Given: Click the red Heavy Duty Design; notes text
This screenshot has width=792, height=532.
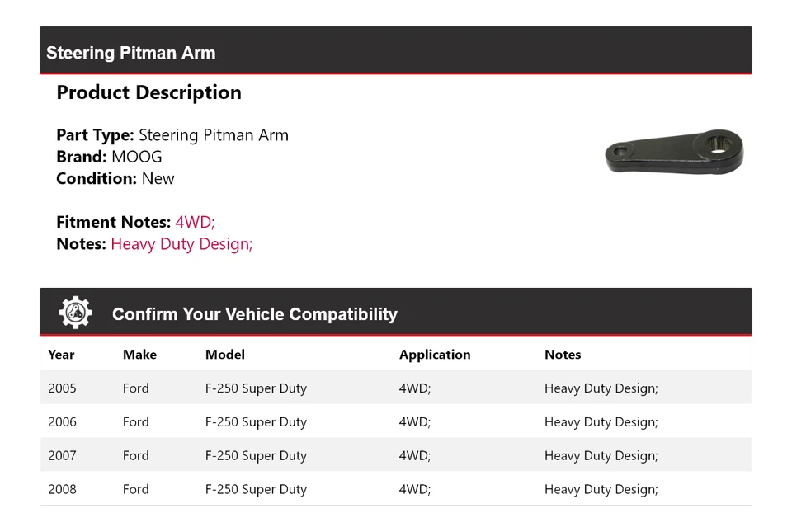Looking at the screenshot, I should pyautogui.click(x=181, y=244).
